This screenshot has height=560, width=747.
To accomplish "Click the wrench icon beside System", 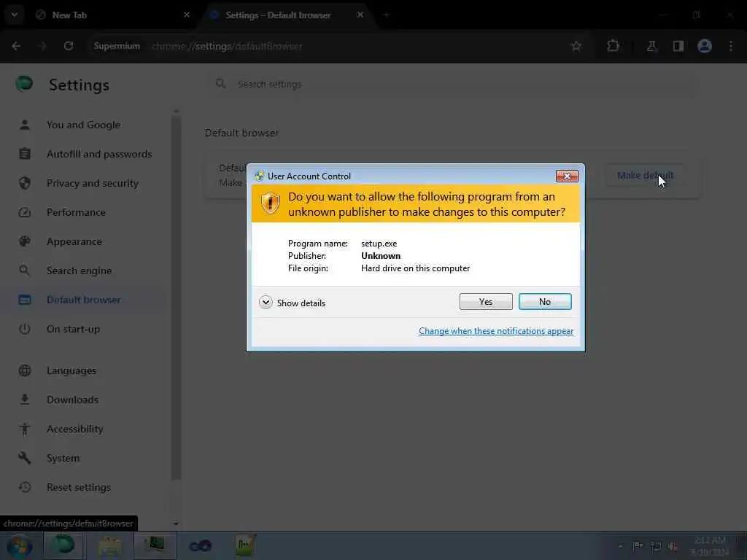I will (25, 458).
